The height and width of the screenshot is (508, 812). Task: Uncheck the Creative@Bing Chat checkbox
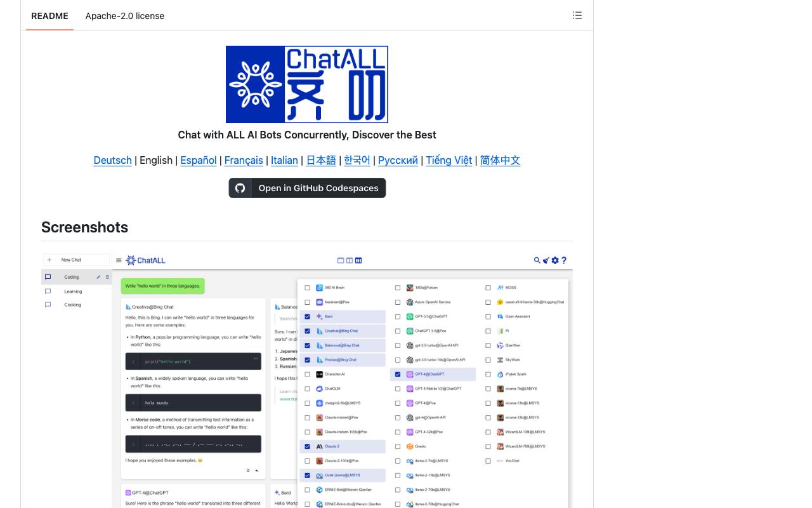308,331
